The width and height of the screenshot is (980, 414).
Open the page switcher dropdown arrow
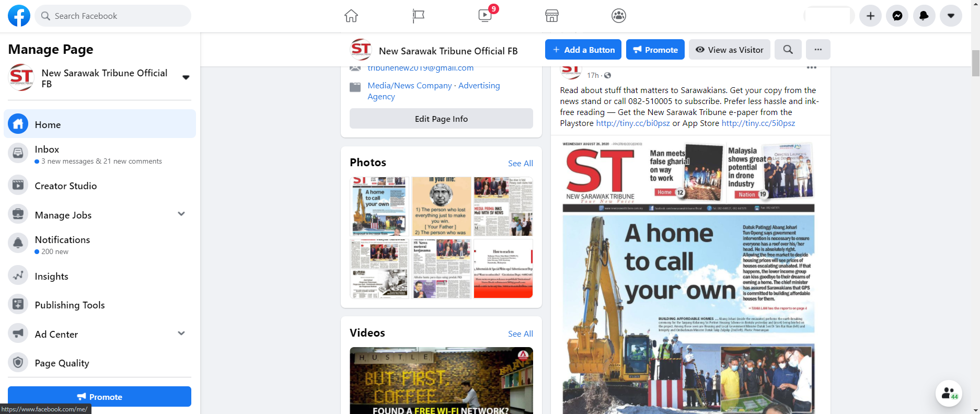pyautogui.click(x=186, y=77)
